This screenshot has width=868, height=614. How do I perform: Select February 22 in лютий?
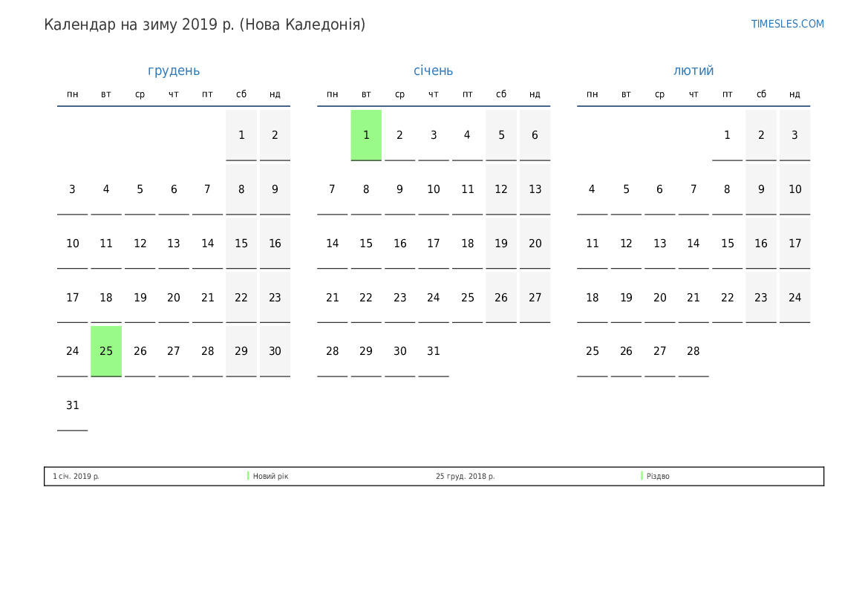[x=728, y=297]
